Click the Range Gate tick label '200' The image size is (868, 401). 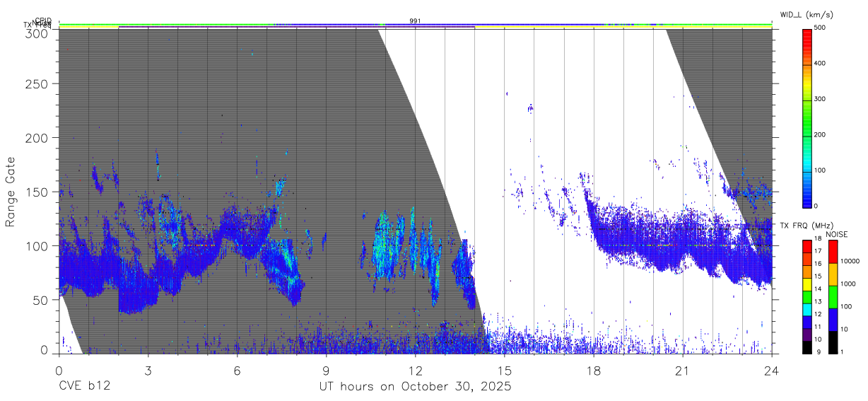point(37,138)
